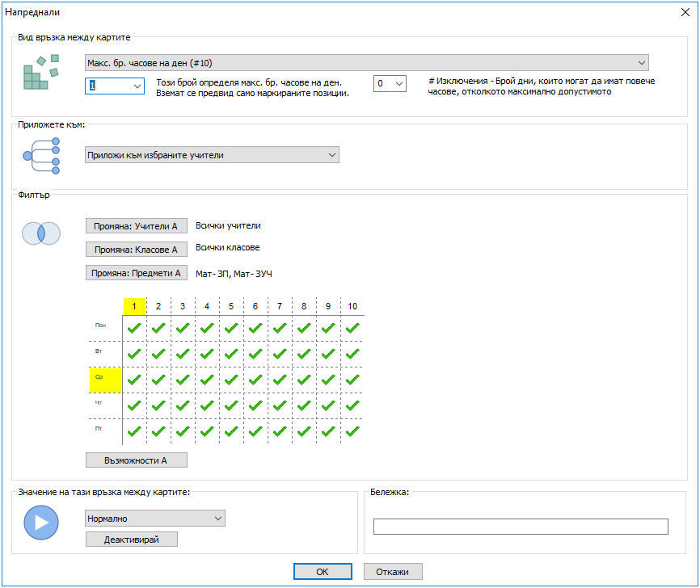The image size is (700, 588).
Task: Click the Промяна: Учители А button
Action: coord(136,226)
